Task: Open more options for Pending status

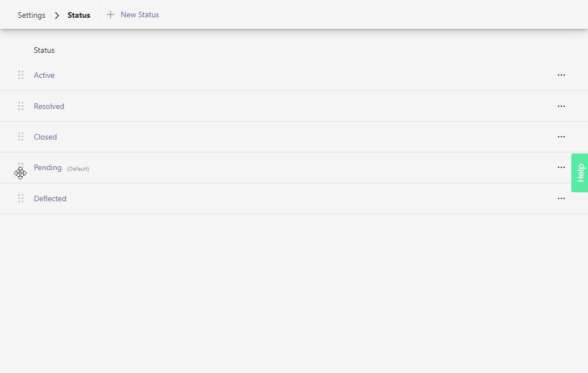Action: pyautogui.click(x=561, y=167)
